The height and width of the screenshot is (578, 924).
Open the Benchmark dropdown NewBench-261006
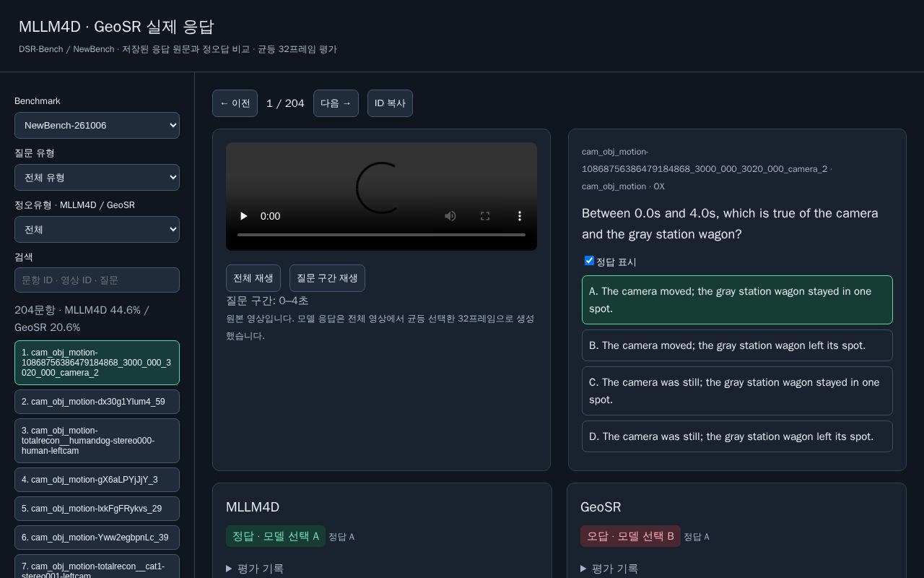pos(97,125)
